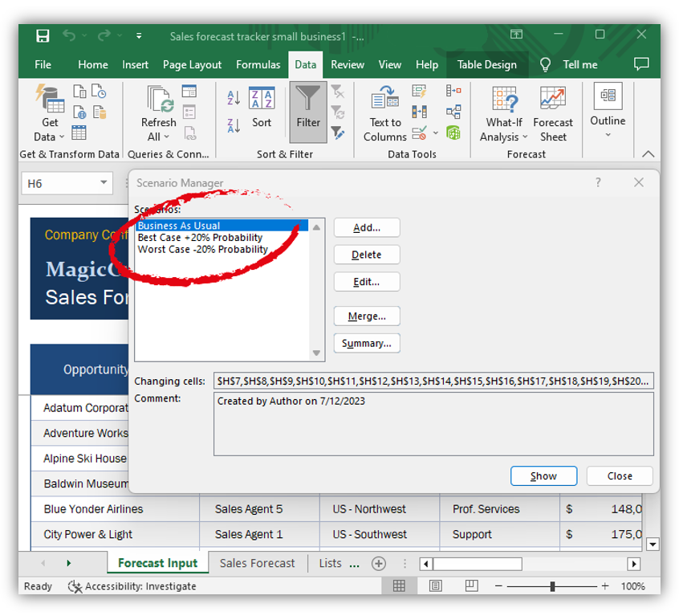Viewport: 679px width, 616px height.
Task: Open the Sort dialog button
Action: 262,107
